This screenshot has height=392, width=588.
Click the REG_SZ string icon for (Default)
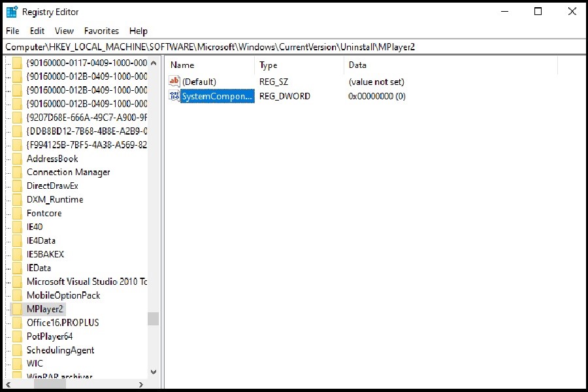click(x=174, y=82)
